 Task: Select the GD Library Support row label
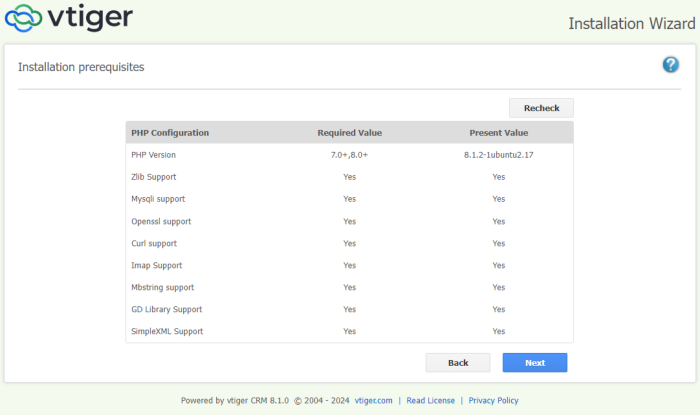click(166, 309)
